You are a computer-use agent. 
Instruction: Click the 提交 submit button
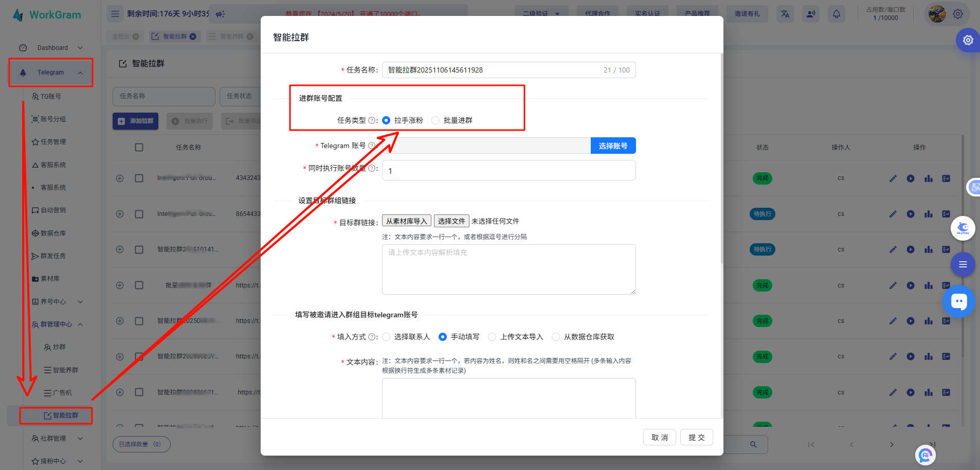pos(696,438)
